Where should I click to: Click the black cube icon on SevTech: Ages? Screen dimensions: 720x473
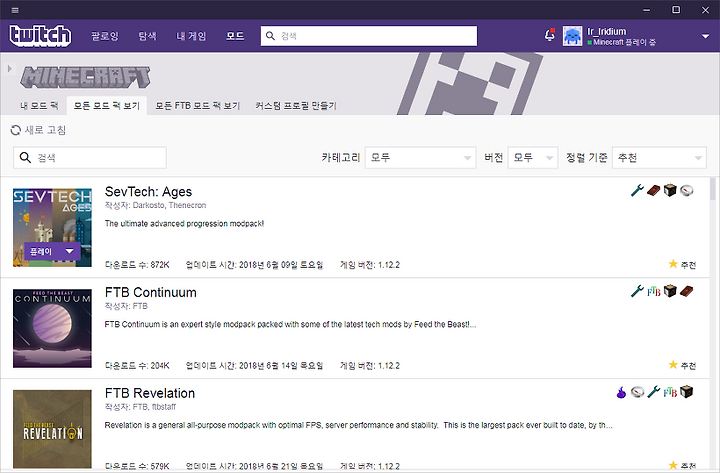pyautogui.click(x=670, y=190)
